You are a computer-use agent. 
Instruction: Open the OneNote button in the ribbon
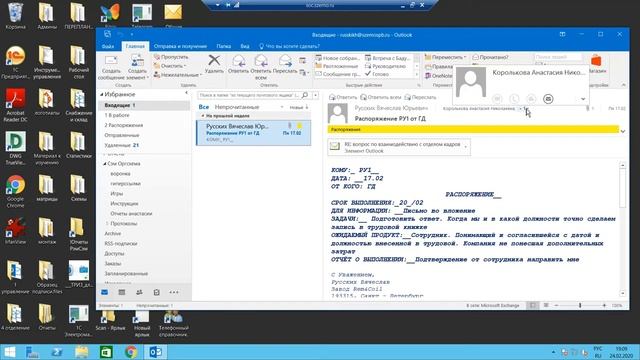point(438,76)
